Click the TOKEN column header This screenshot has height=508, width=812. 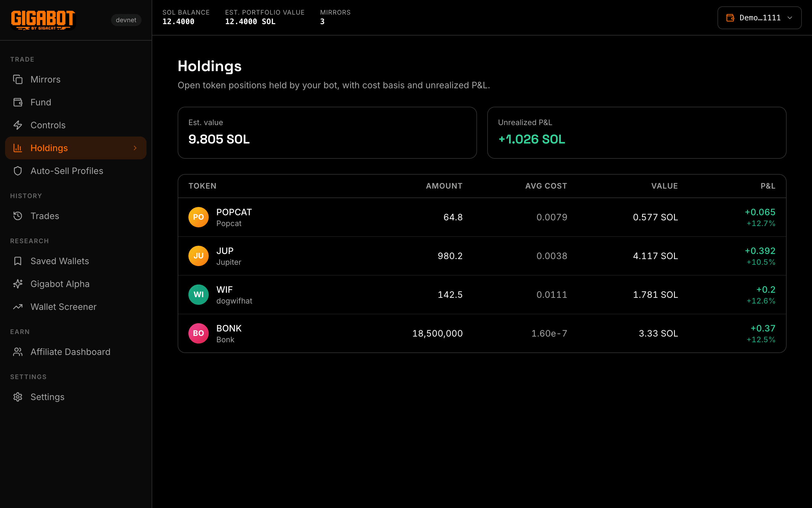[x=202, y=186]
